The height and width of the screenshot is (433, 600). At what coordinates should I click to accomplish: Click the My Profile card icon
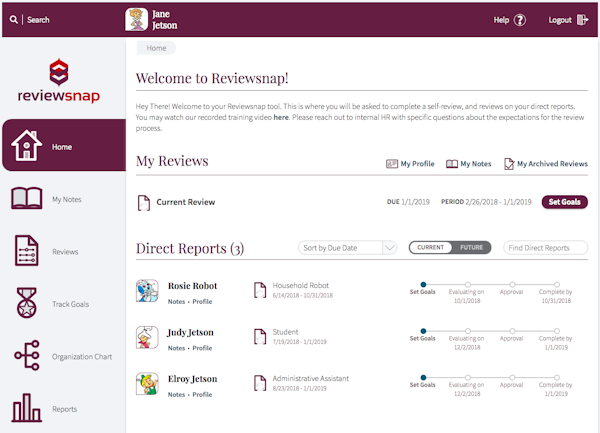point(392,164)
